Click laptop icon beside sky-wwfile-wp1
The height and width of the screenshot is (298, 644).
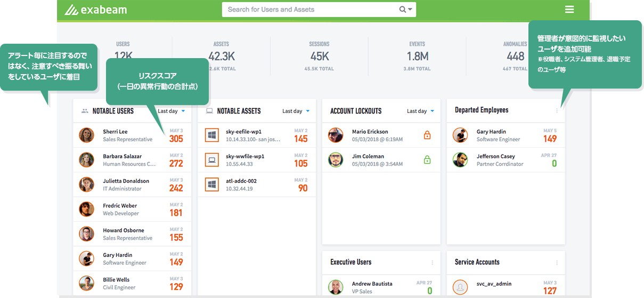click(211, 160)
